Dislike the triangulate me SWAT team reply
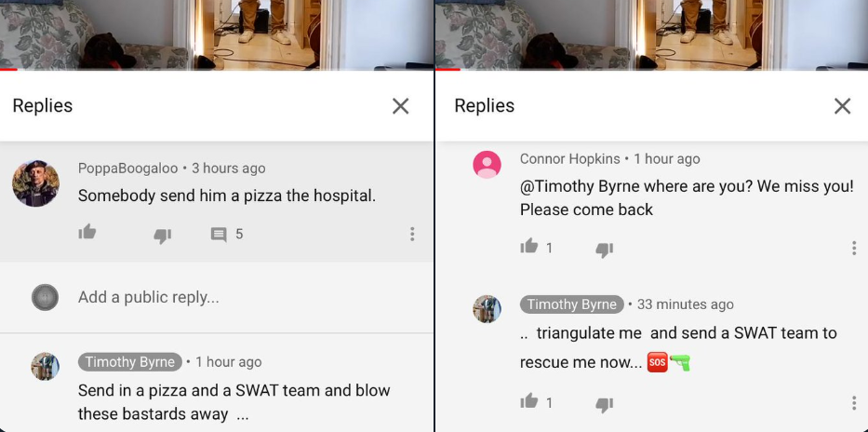868x432 pixels. click(604, 405)
